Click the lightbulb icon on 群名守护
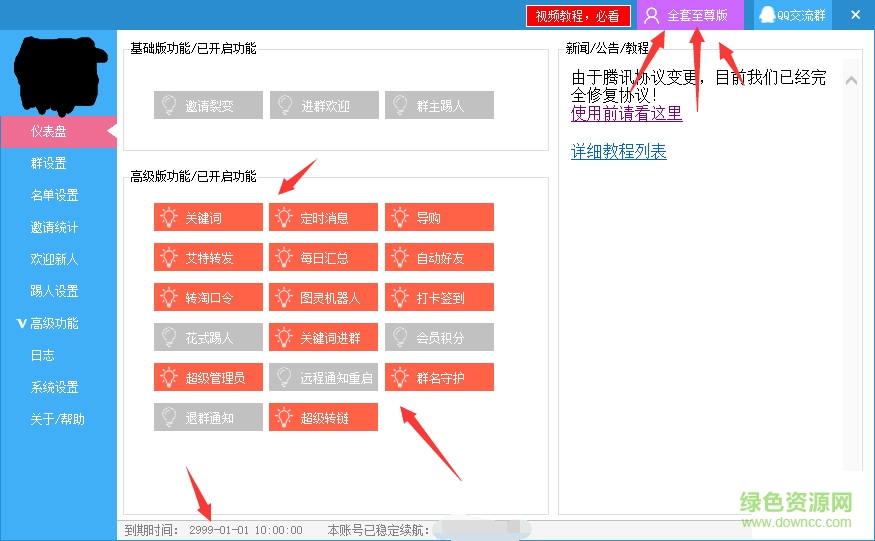Viewport: 875px width, 541px height. pyautogui.click(x=400, y=378)
